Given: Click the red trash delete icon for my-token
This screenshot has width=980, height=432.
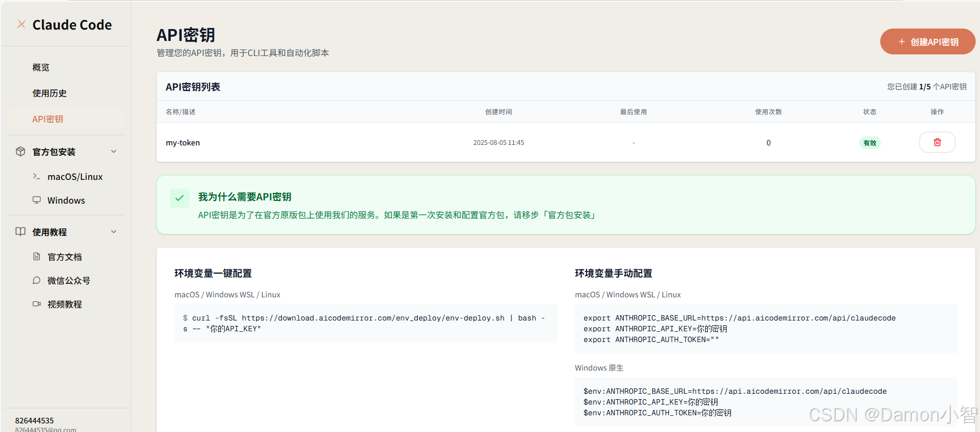Looking at the screenshot, I should [937, 142].
